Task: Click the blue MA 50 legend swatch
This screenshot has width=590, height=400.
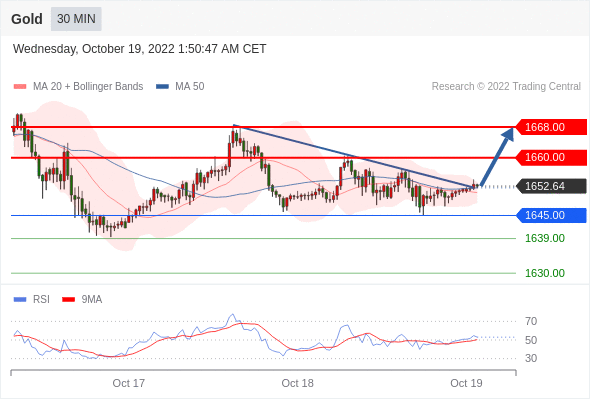Action: [x=162, y=87]
